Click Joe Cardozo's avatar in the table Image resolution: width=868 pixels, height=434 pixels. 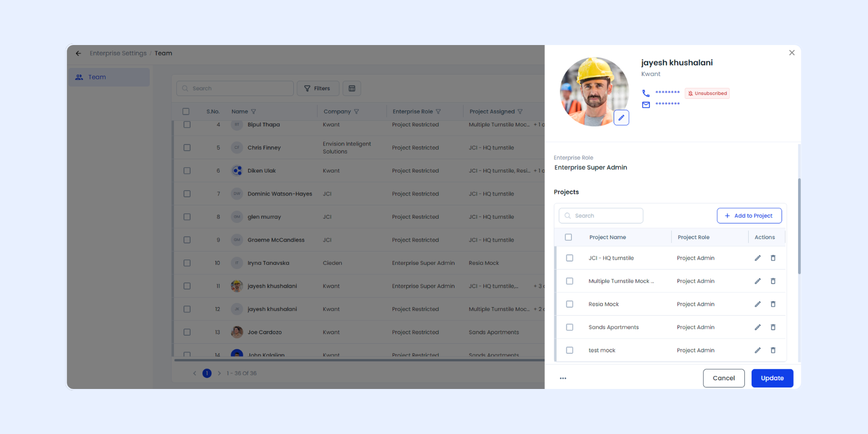coord(237,332)
